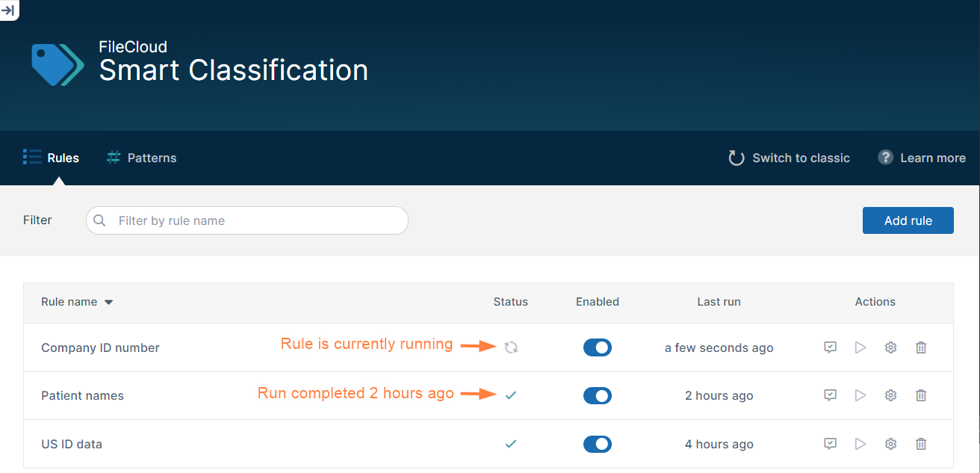The width and height of the screenshot is (980, 473).
Task: Click run icon for Company ID number rule
Action: coord(860,347)
